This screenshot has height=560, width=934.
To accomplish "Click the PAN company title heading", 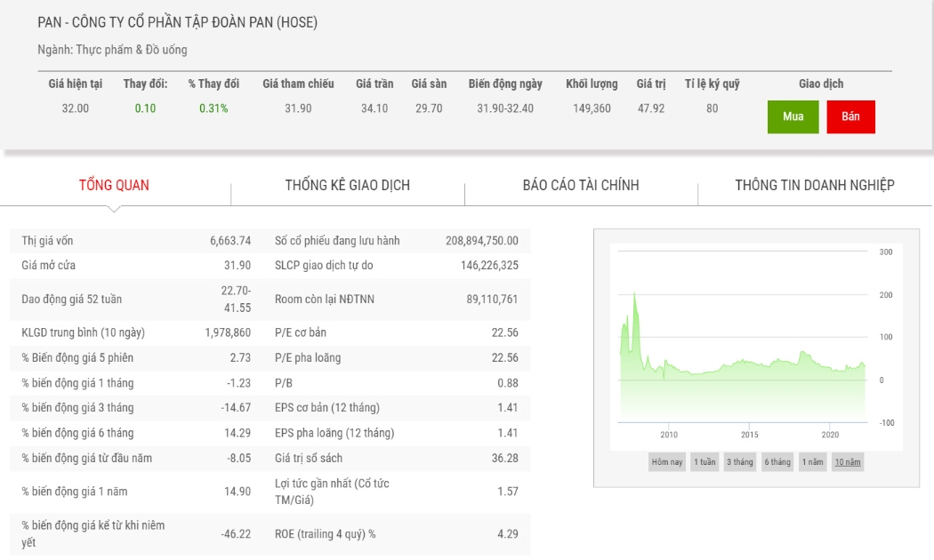I will 178,22.
